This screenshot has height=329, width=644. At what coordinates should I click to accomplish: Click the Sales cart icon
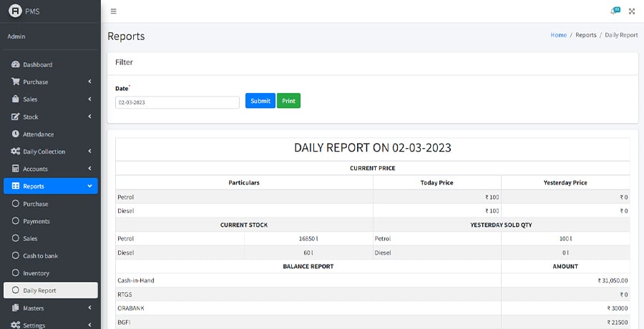coord(16,99)
